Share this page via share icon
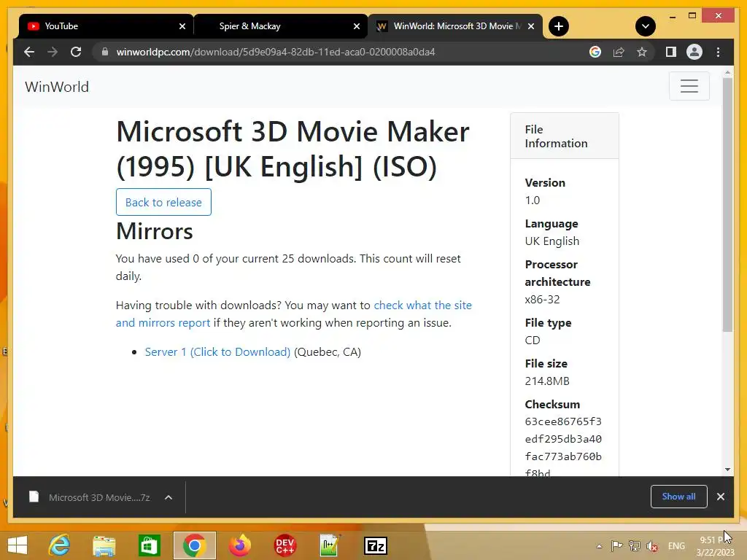This screenshot has width=747, height=560. [x=619, y=52]
